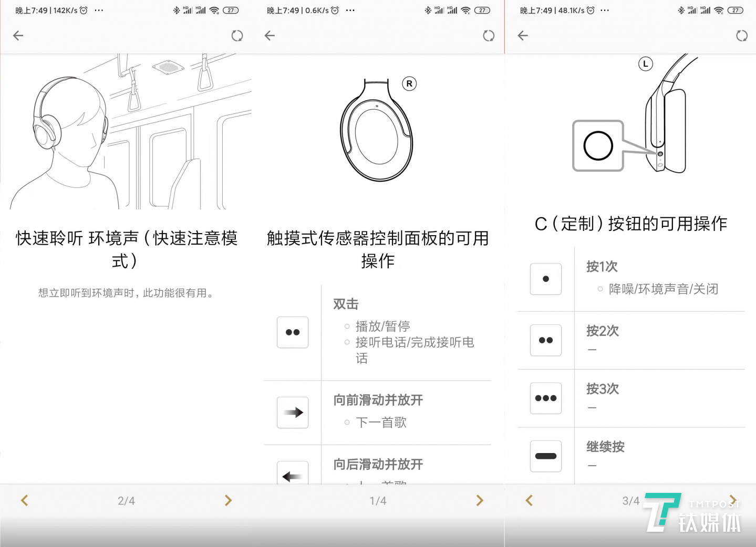
Task: Tap the continuous-press icon under 继续按
Action: click(546, 456)
